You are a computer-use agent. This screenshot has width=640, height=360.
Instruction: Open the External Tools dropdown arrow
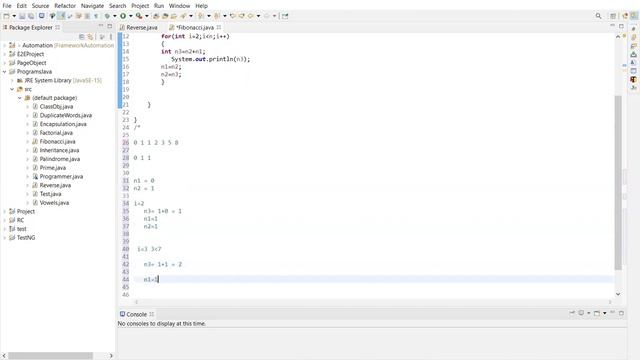click(147, 16)
